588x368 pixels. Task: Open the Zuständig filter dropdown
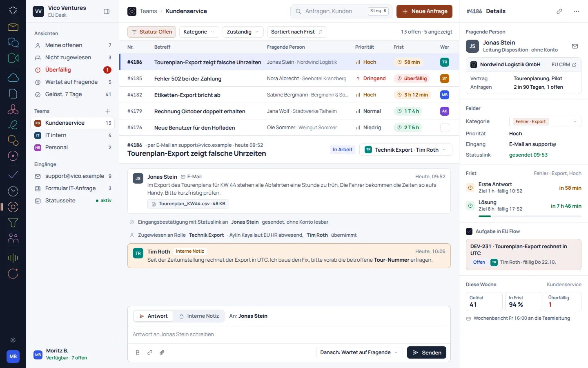coord(243,32)
